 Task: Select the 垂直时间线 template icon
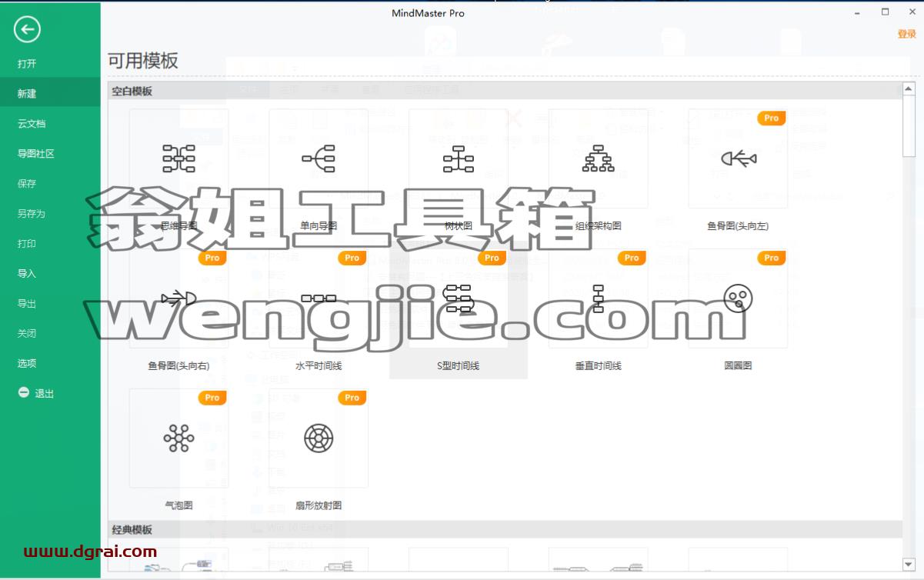click(x=598, y=298)
